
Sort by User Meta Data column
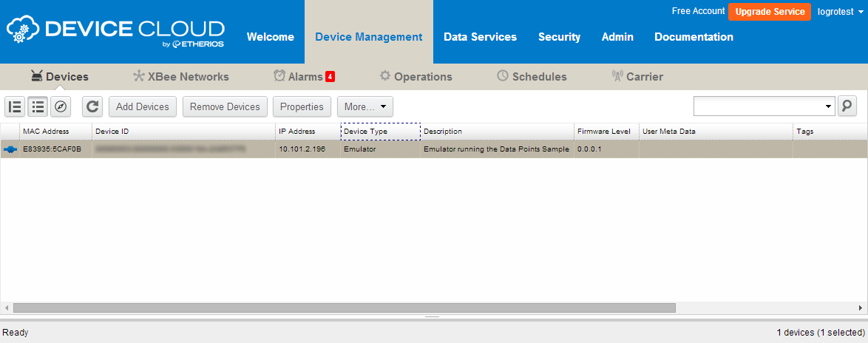coord(716,132)
